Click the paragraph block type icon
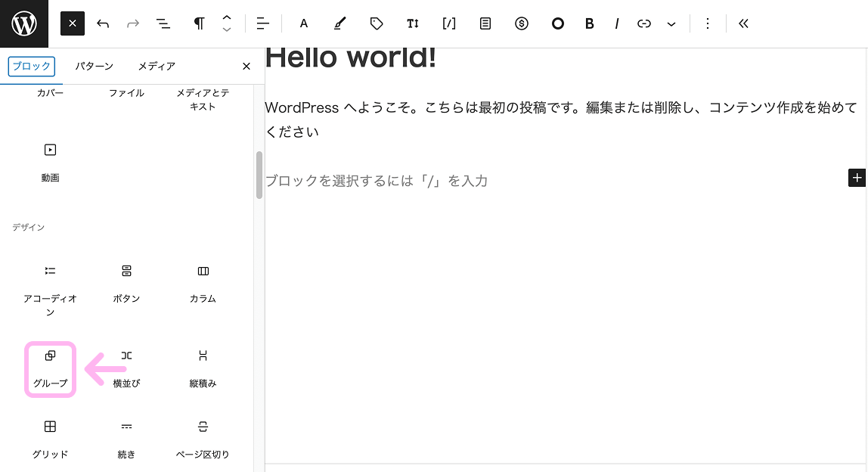The height and width of the screenshot is (472, 868). (x=199, y=23)
